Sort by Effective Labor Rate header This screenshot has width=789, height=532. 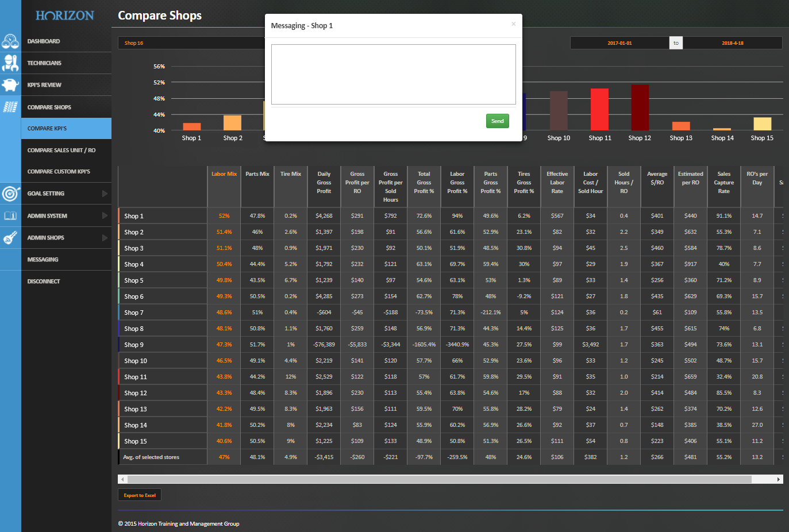tap(557, 183)
